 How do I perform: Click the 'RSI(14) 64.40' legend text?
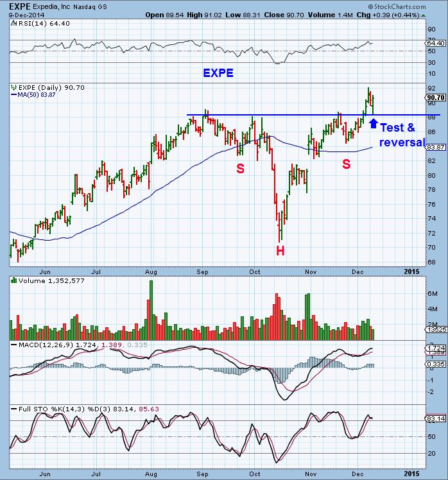point(44,23)
